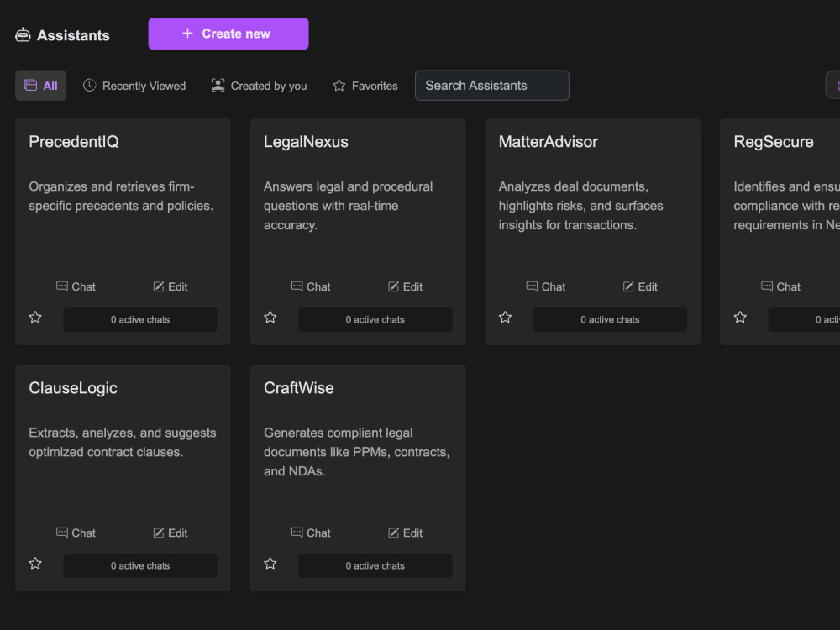This screenshot has height=630, width=840.
Task: Click the MatterAdvisor card title
Action: point(548,142)
